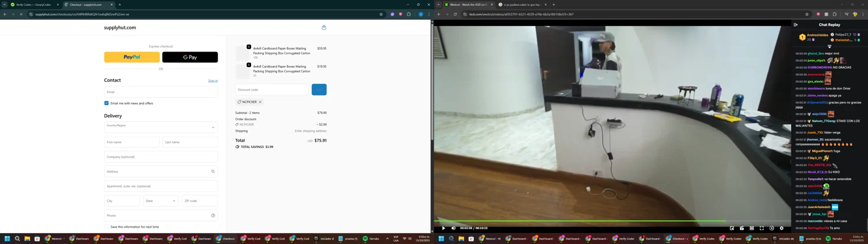Play the Kick video
This screenshot has height=244, width=868.
pos(443,228)
